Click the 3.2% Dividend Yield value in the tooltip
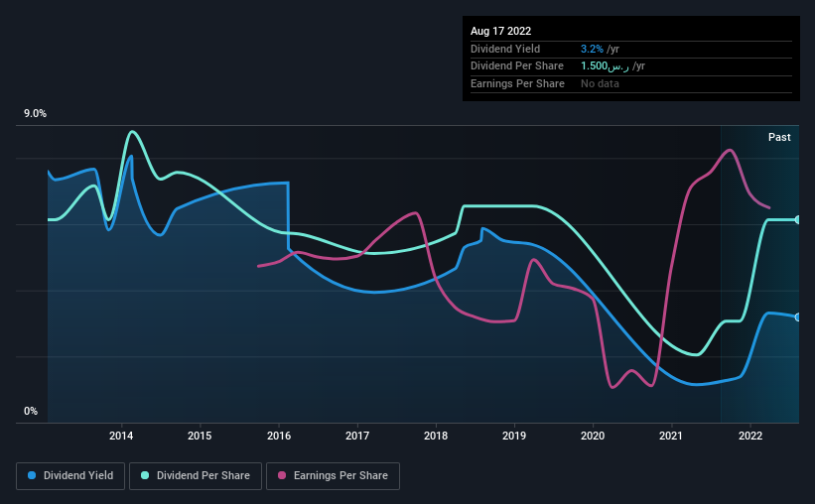The width and height of the screenshot is (815, 504). pos(592,49)
